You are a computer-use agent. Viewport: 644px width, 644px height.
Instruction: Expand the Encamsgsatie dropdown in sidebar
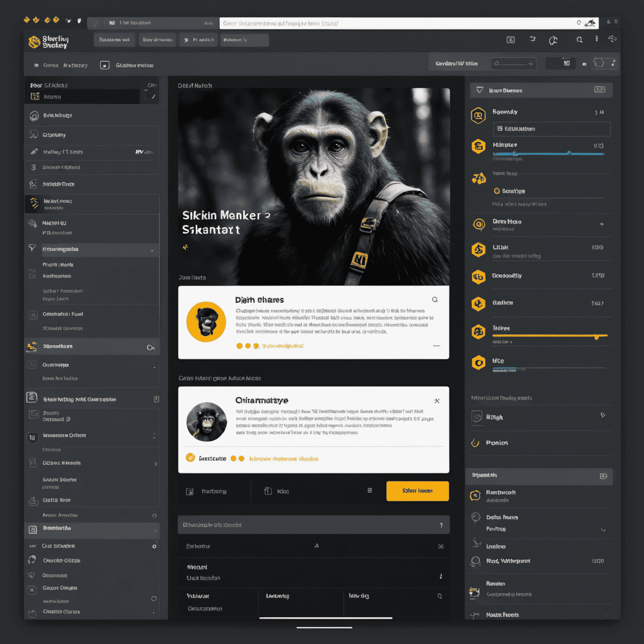[x=152, y=250]
